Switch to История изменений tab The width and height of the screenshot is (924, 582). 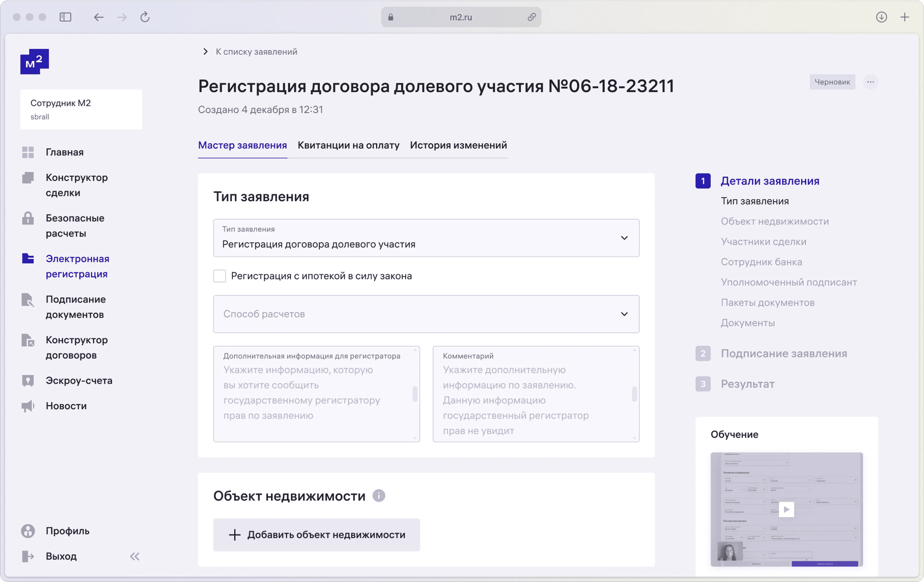tap(458, 145)
